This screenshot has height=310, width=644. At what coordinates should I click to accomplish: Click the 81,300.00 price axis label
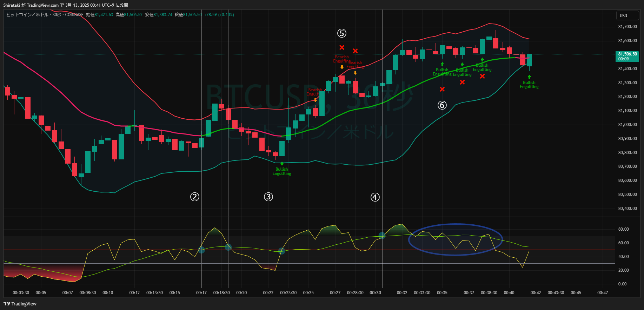(628, 83)
